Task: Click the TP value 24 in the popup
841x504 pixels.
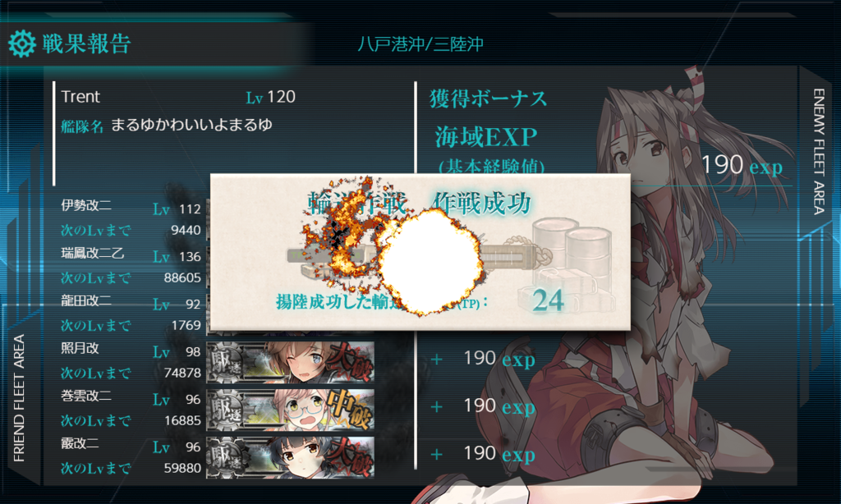Action: click(548, 300)
